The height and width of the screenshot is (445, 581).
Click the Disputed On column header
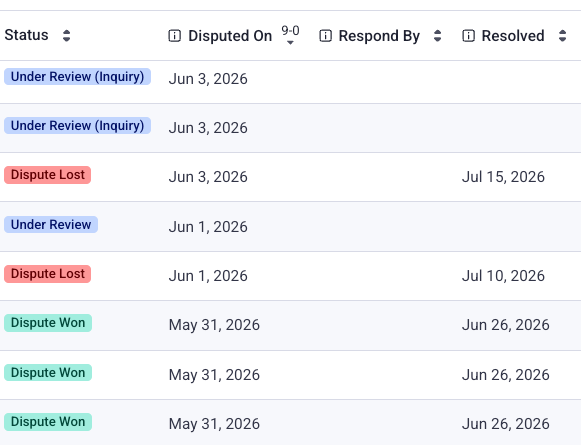click(230, 36)
